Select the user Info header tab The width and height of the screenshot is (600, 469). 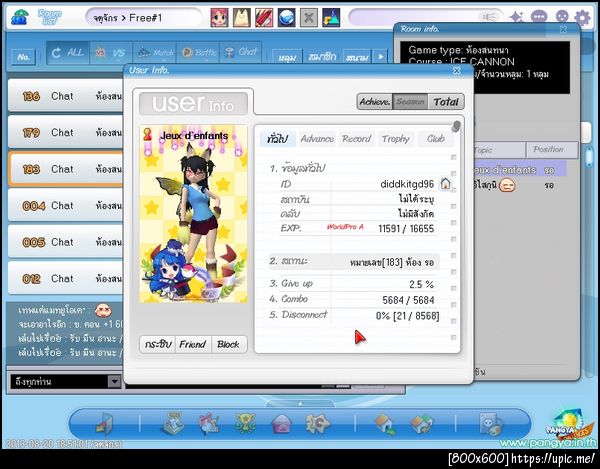point(193,103)
